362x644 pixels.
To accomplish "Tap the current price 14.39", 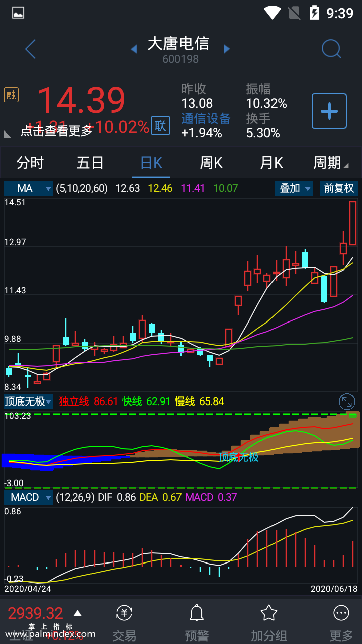I will click(81, 100).
